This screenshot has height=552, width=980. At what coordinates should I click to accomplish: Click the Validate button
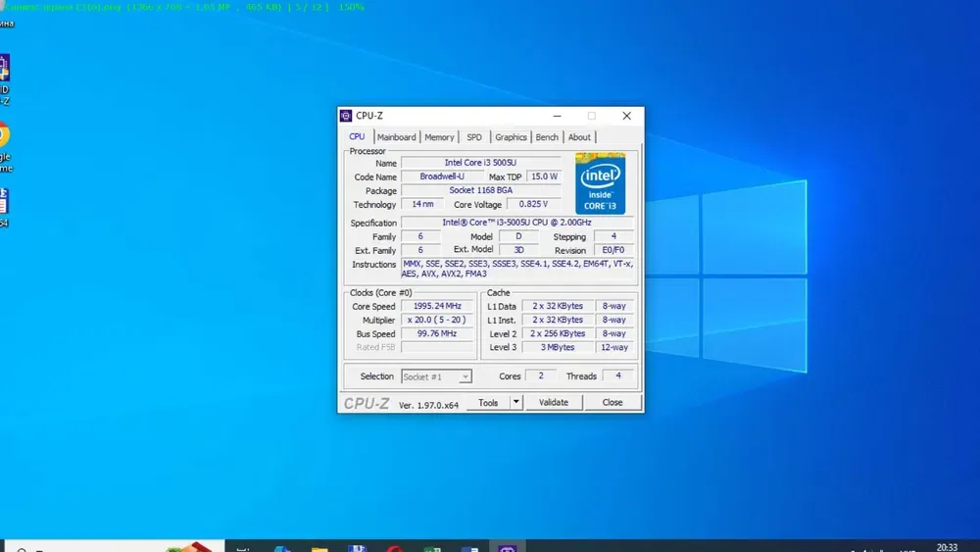tap(554, 403)
